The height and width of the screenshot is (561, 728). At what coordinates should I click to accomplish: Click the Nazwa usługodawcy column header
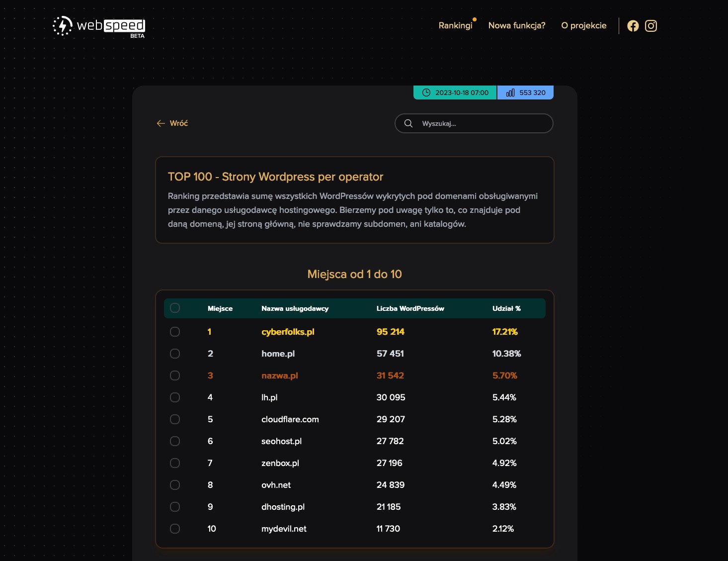[295, 308]
